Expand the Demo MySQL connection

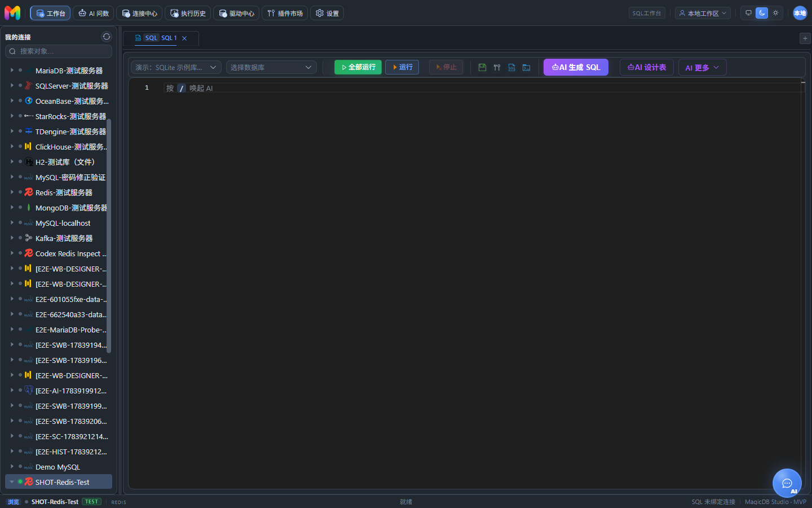[x=12, y=466]
